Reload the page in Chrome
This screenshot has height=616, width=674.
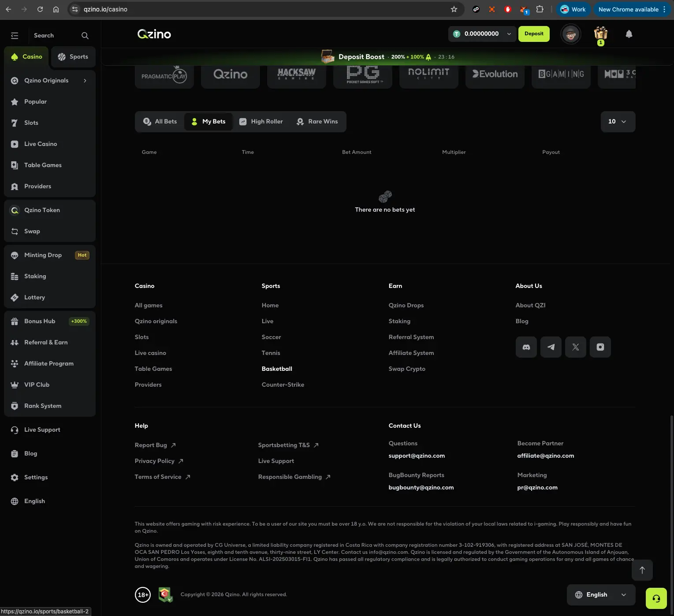click(x=40, y=9)
